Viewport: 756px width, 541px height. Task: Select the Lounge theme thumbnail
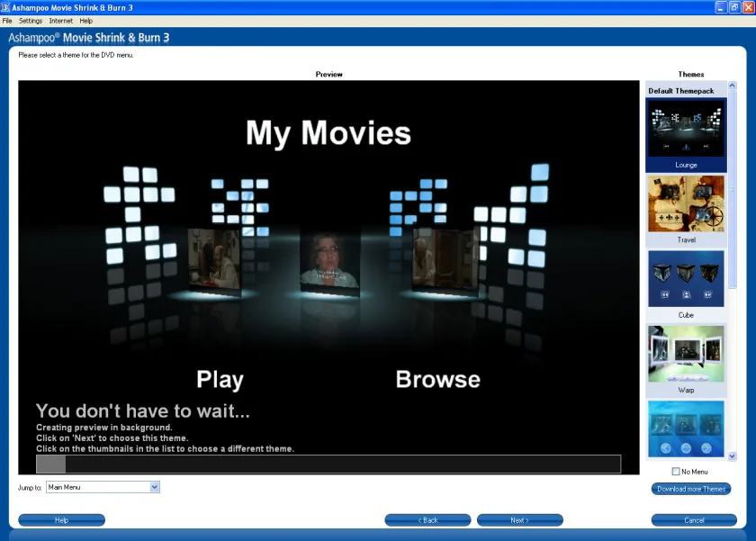click(686, 128)
